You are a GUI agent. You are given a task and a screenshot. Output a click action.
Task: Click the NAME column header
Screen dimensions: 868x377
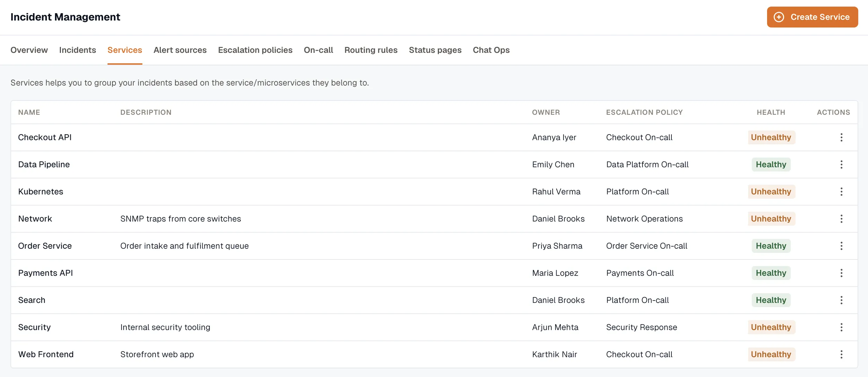pos(29,112)
